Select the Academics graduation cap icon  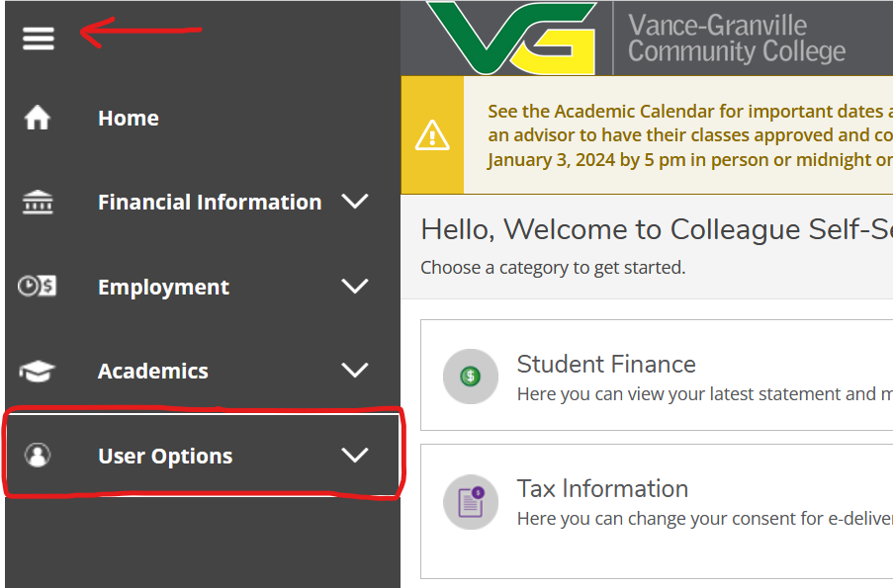click(37, 370)
